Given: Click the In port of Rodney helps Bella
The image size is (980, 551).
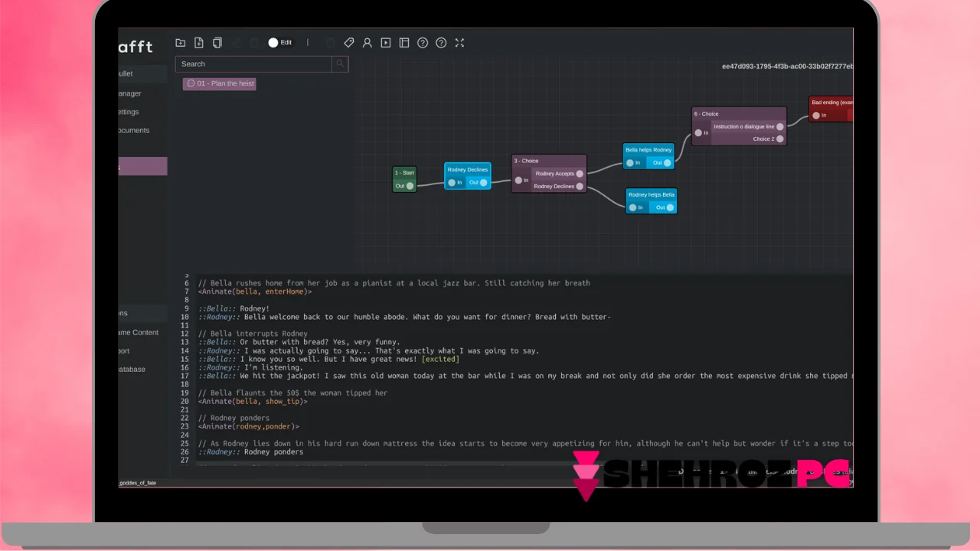Looking at the screenshot, I should pyautogui.click(x=632, y=207).
